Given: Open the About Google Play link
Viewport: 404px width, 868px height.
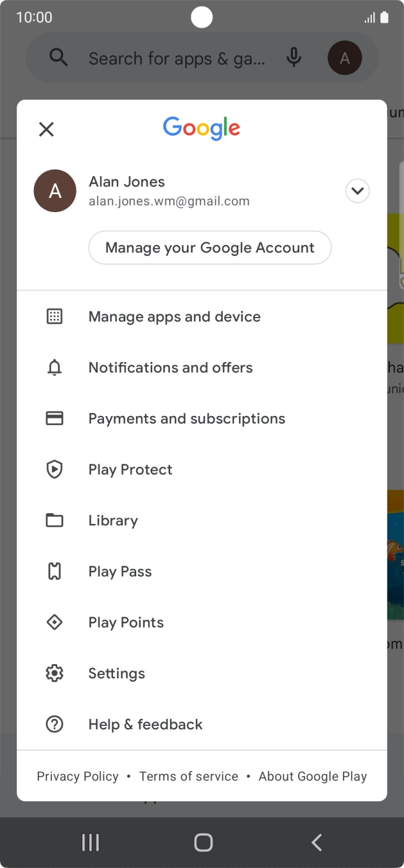Looking at the screenshot, I should tap(313, 776).
